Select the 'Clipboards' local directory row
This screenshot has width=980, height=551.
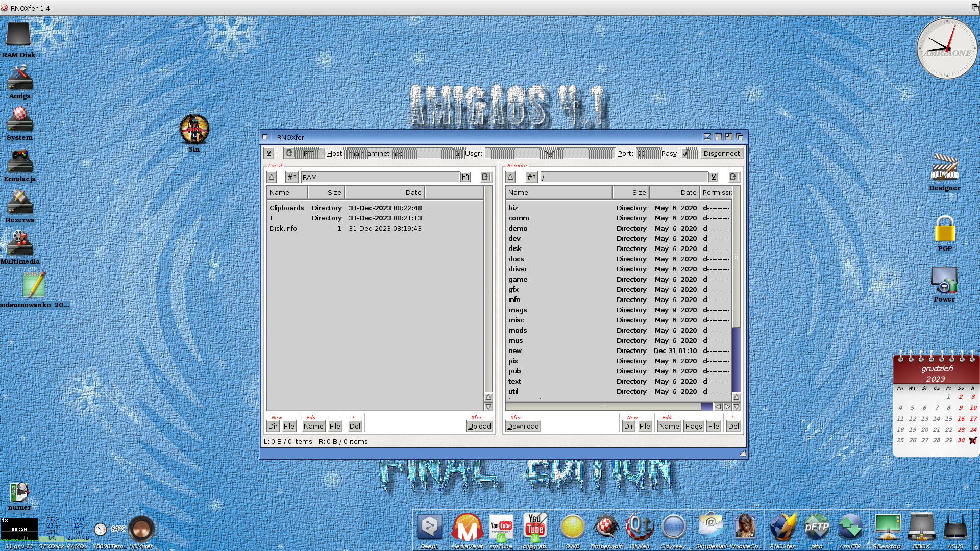375,208
